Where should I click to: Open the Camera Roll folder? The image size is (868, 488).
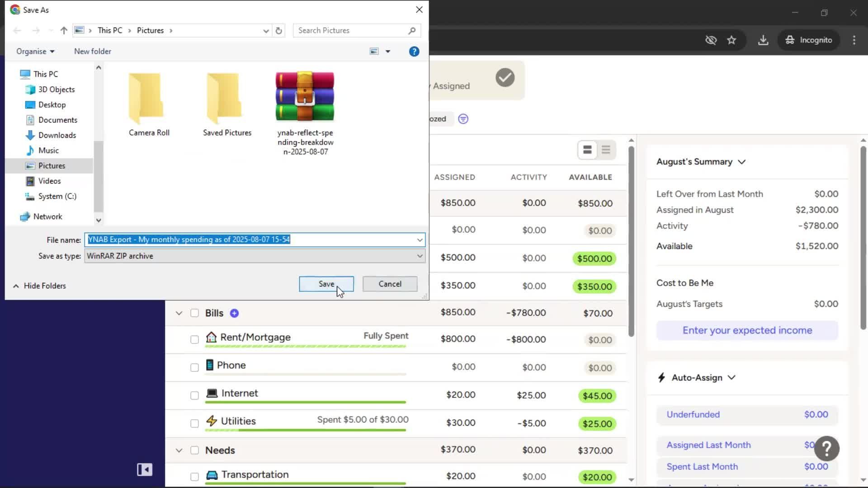tap(149, 104)
